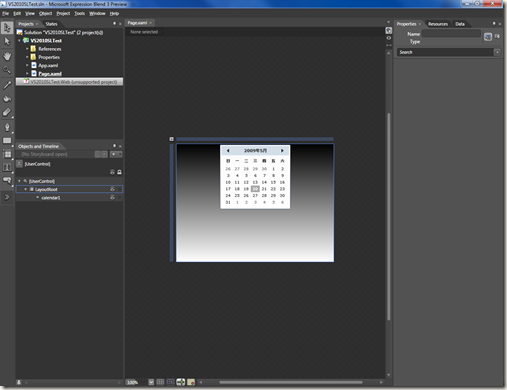507x390 pixels.
Task: Open the Asset Library chevron
Action: click(x=7, y=197)
